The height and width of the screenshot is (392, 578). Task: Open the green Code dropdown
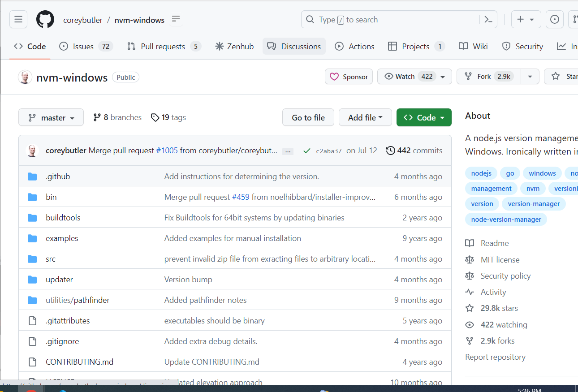[424, 117]
